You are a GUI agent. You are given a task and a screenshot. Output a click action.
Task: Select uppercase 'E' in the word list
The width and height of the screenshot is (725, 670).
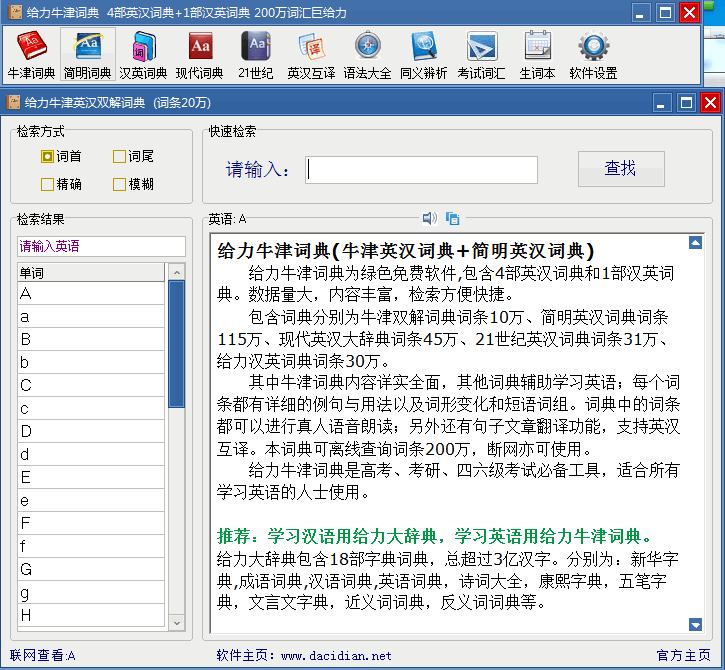[91, 477]
